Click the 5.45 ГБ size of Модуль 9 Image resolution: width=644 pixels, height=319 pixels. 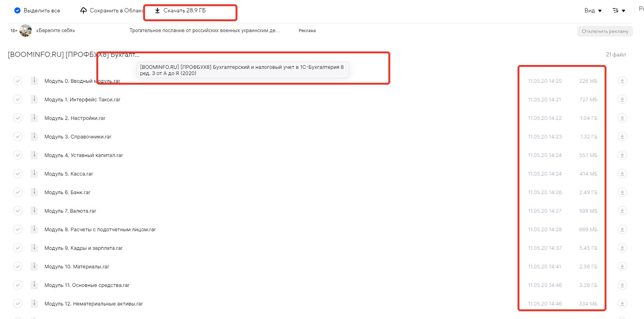coord(588,248)
